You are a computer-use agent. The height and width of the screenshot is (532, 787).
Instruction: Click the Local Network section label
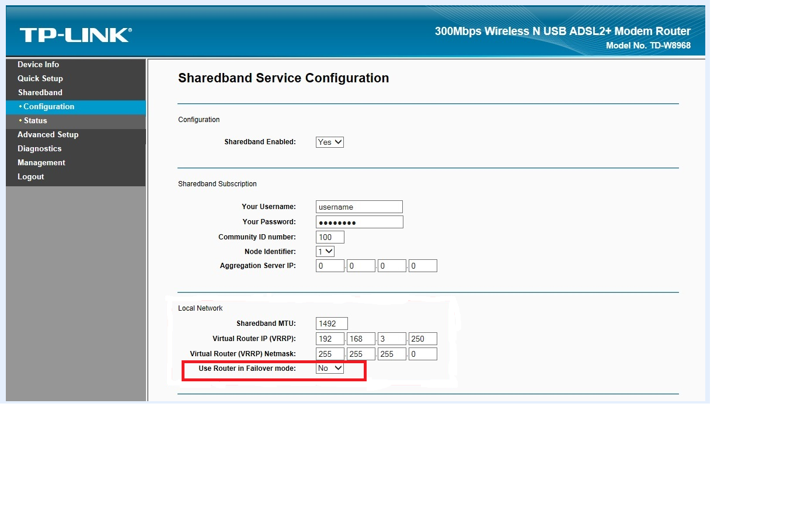[200, 308]
